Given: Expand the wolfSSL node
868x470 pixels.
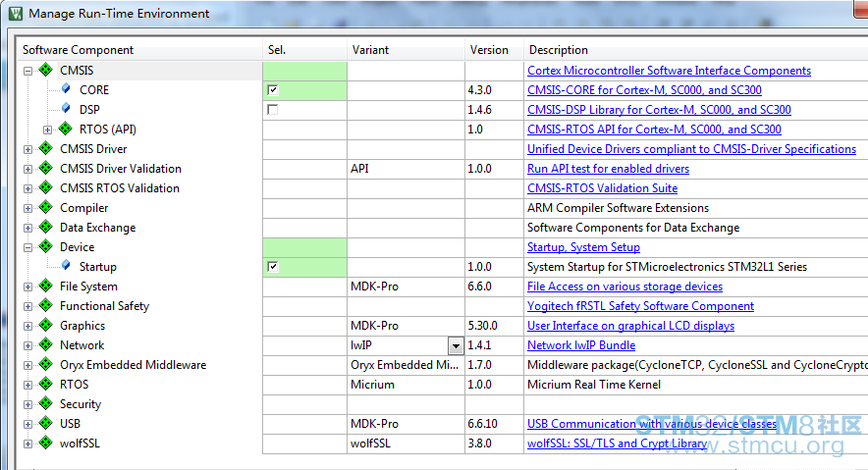Looking at the screenshot, I should tap(27, 444).
